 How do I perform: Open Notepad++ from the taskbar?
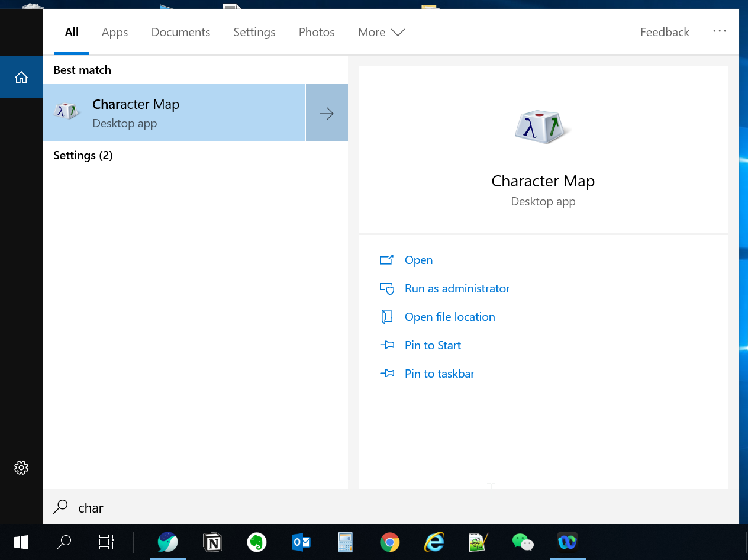tap(478, 542)
